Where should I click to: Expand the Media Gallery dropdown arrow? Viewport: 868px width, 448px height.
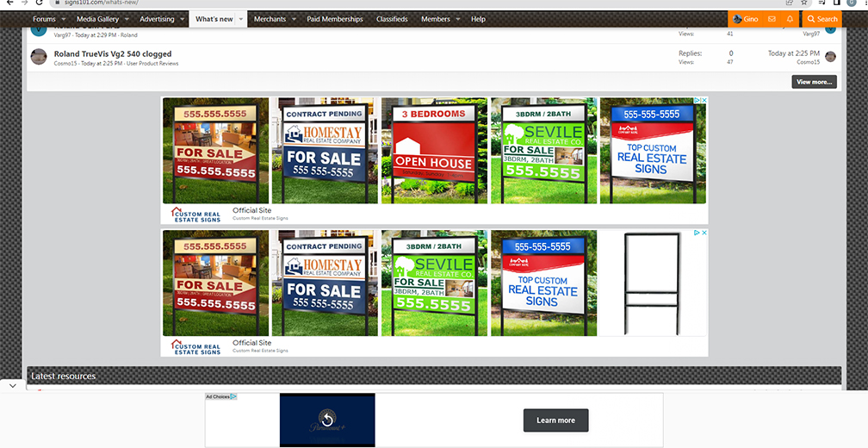pos(127,19)
